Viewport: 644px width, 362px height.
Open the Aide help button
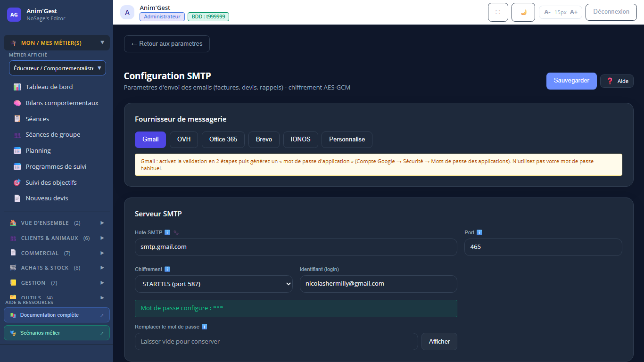pyautogui.click(x=617, y=81)
